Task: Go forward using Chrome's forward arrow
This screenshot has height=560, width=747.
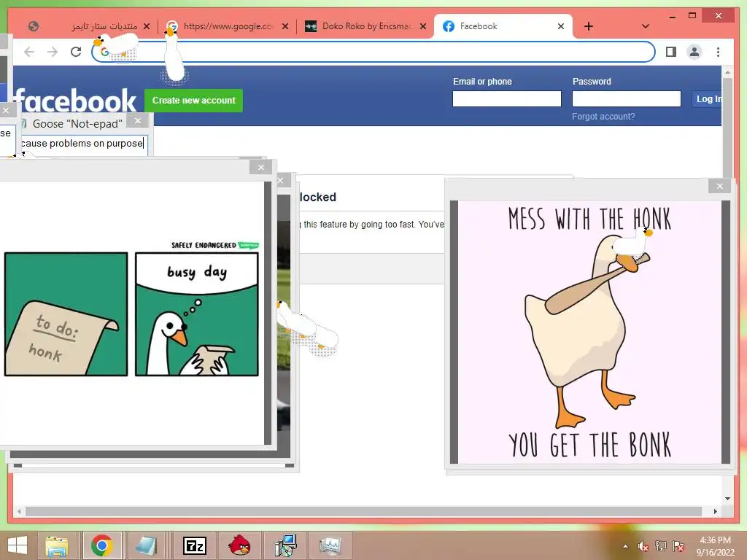Action: click(53, 52)
